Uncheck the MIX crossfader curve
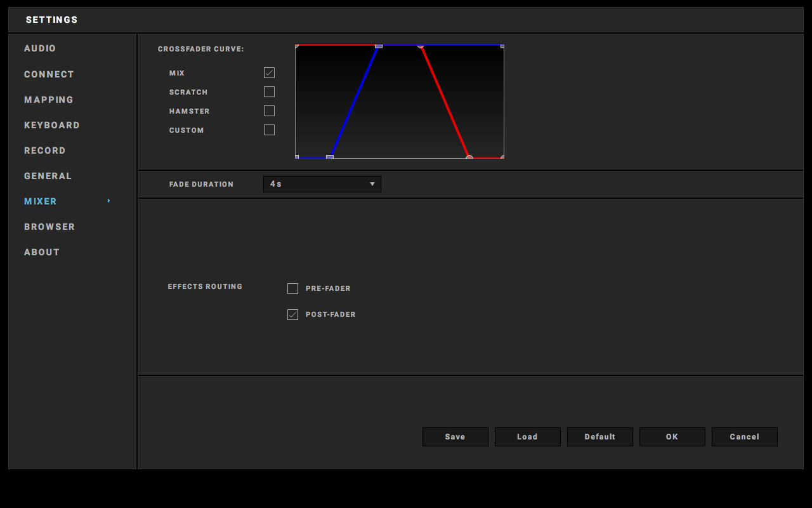The height and width of the screenshot is (508, 812). click(269, 72)
